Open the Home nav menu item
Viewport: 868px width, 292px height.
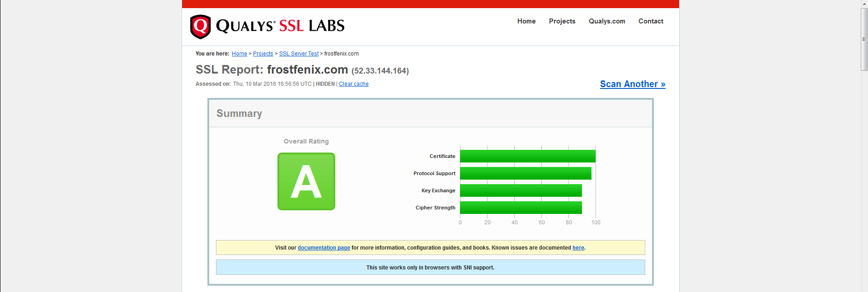tap(526, 21)
